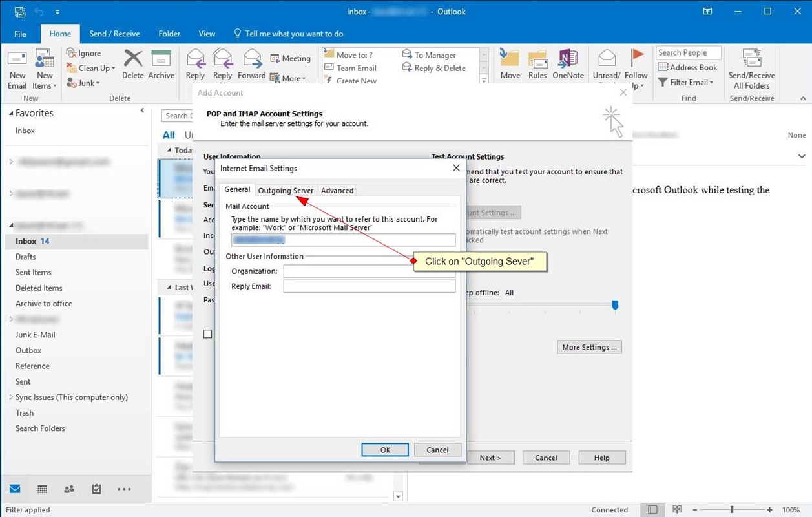Click the zoom slider in the status bar
Image resolution: width=812 pixels, height=517 pixels.
[732, 510]
